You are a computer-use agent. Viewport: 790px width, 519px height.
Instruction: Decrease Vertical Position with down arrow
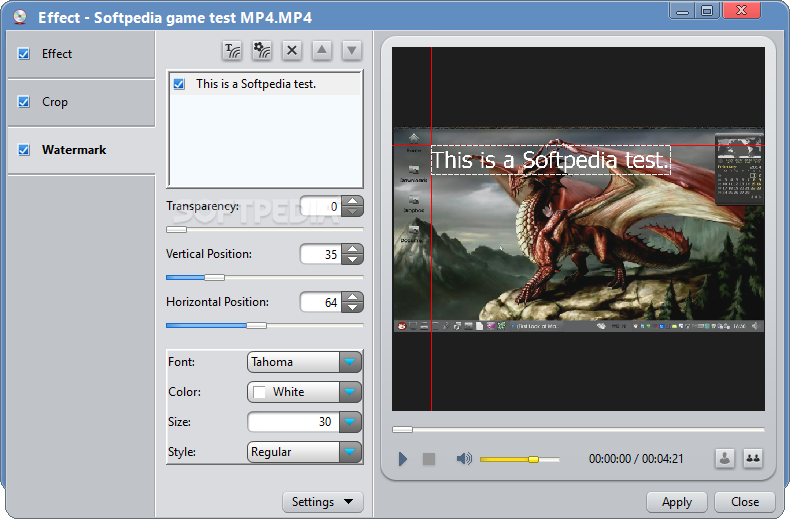coord(352,260)
